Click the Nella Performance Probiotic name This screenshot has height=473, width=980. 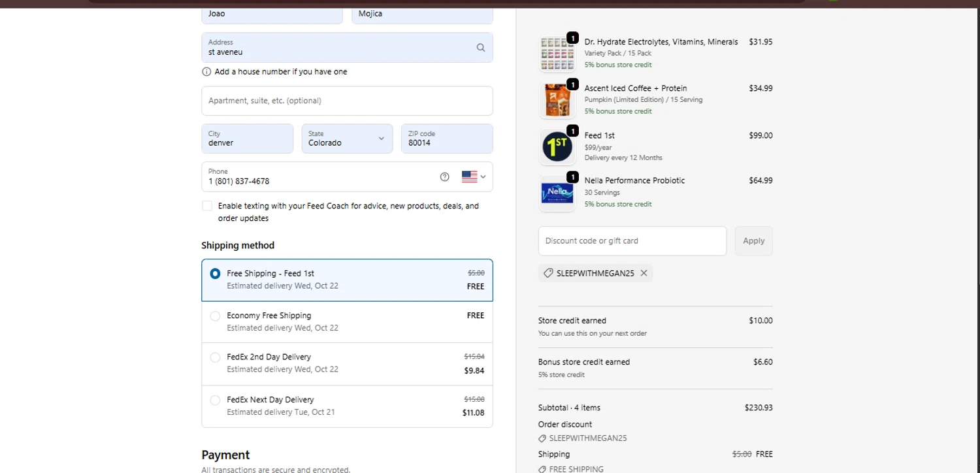(634, 180)
